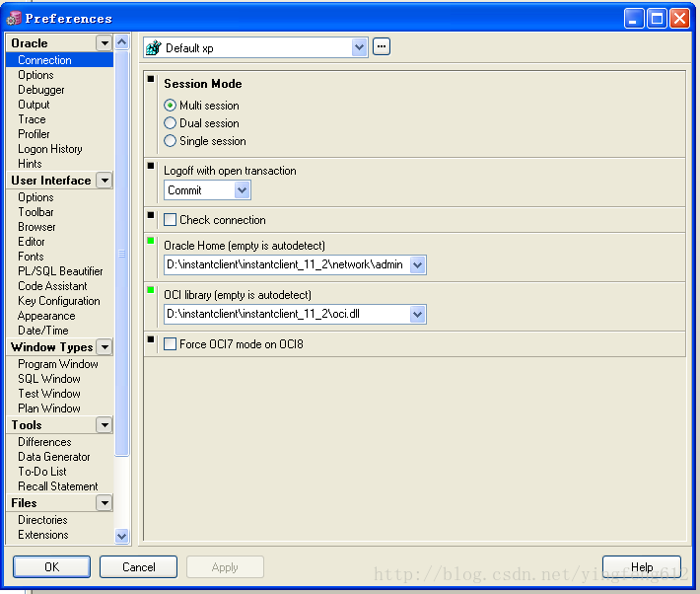Collapse the User Interface section arrow
Viewport: 700px width, 594px height.
point(105,181)
